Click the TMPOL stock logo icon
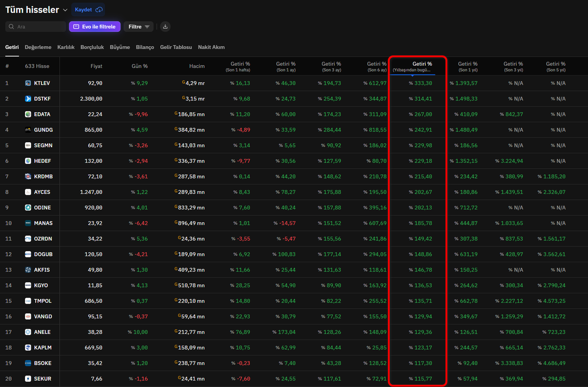This screenshot has width=588, height=387. point(28,301)
